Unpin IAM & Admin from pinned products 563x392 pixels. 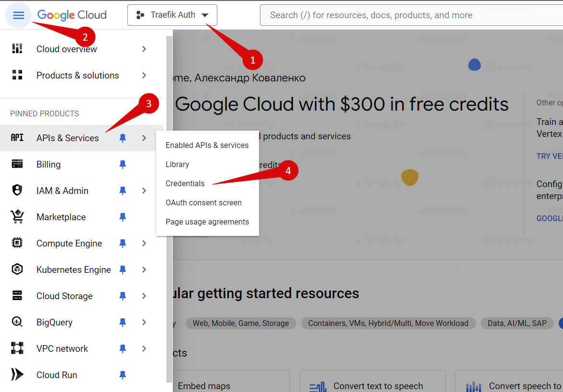[x=123, y=190]
